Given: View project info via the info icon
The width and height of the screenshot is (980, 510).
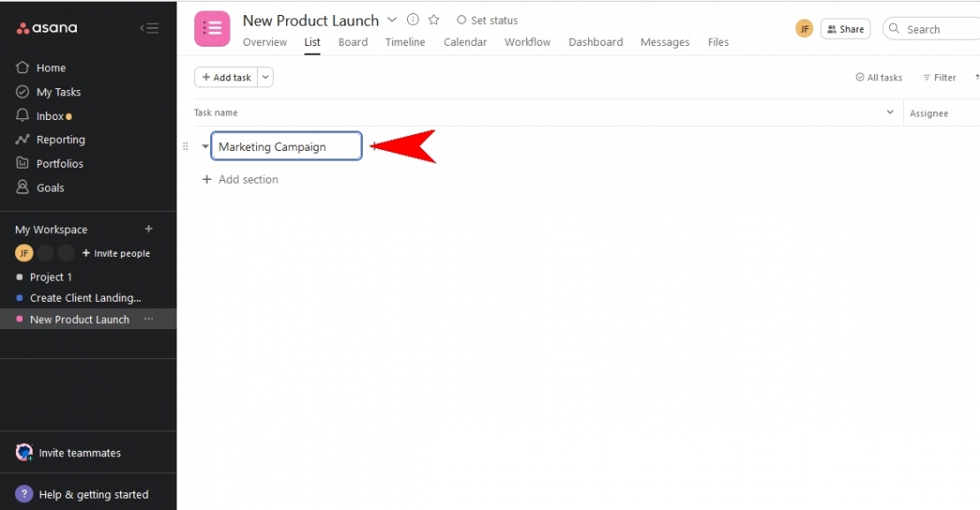Looking at the screenshot, I should pyautogui.click(x=412, y=19).
